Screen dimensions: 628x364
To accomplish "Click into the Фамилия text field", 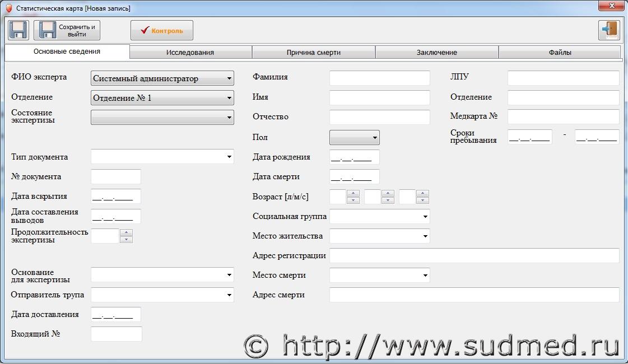I will tap(379, 78).
